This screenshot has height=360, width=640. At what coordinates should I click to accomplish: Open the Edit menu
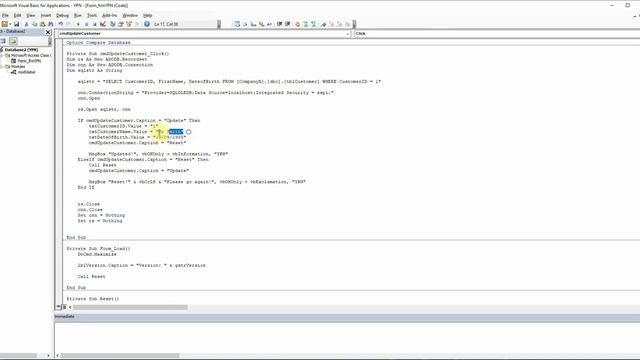pyautogui.click(x=18, y=15)
